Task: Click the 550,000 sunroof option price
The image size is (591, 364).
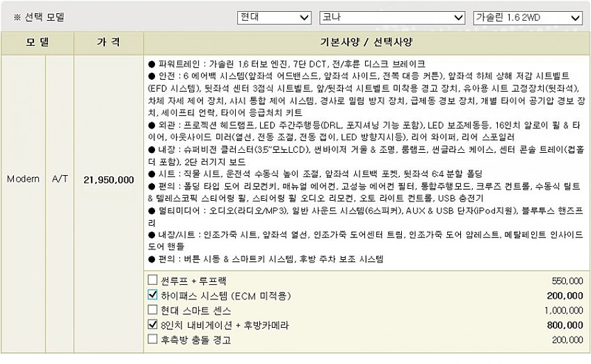Action: click(x=567, y=281)
